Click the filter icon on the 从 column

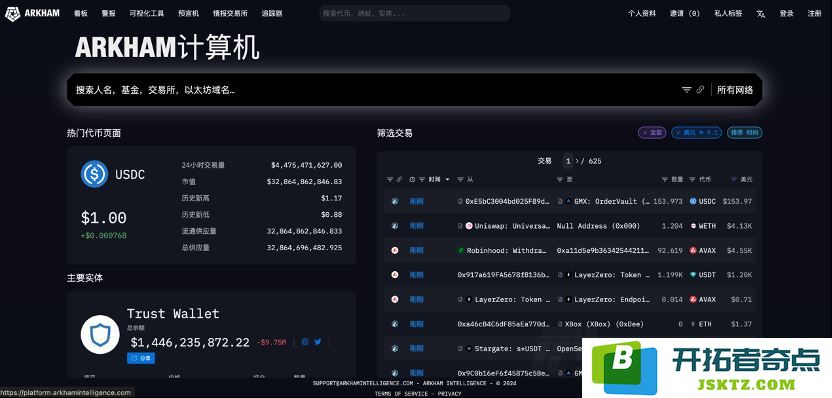(x=461, y=179)
